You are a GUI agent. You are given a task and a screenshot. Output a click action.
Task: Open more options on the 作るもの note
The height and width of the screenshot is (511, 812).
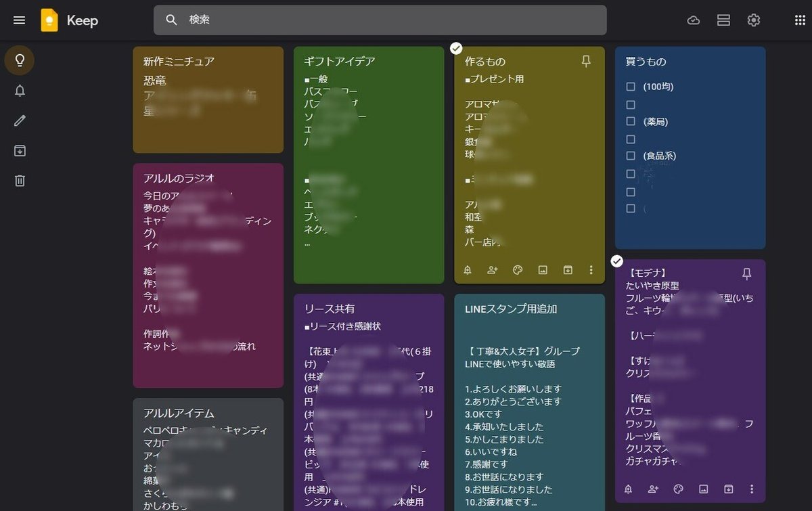(591, 270)
